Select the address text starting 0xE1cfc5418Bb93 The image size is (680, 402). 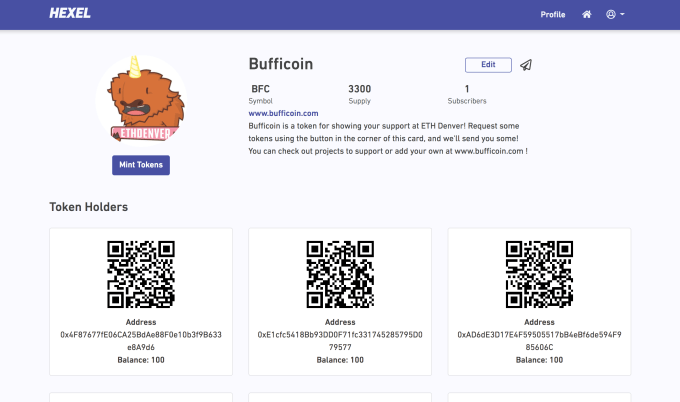click(340, 341)
